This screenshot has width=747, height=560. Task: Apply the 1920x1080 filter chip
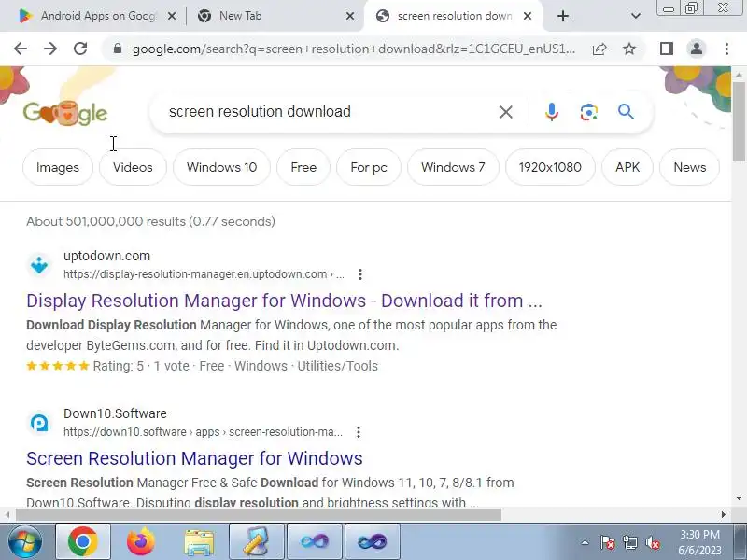[x=550, y=167]
